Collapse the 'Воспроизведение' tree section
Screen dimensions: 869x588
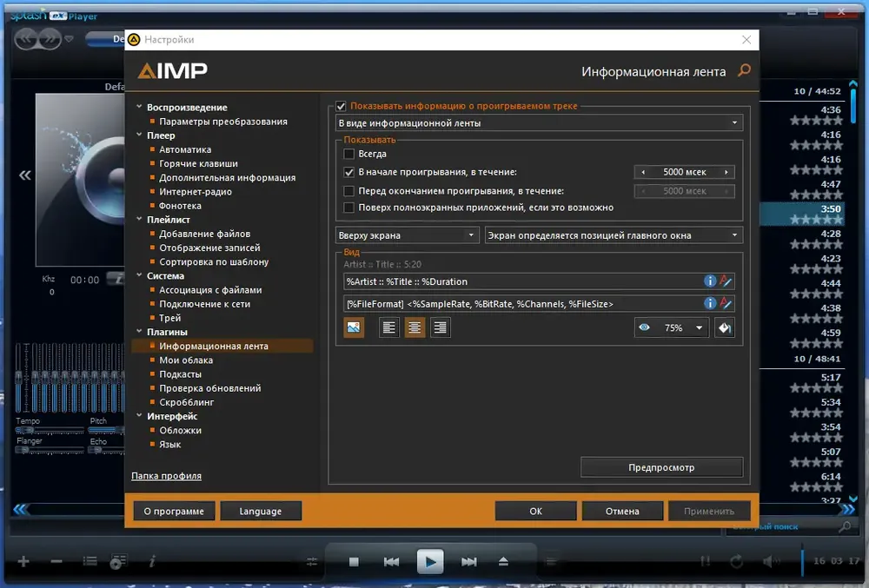coord(139,106)
